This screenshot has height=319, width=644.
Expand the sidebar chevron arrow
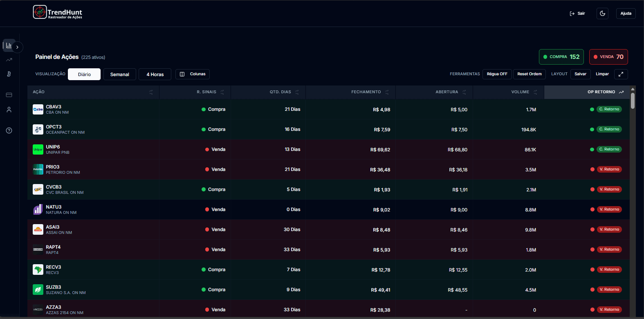tap(17, 47)
